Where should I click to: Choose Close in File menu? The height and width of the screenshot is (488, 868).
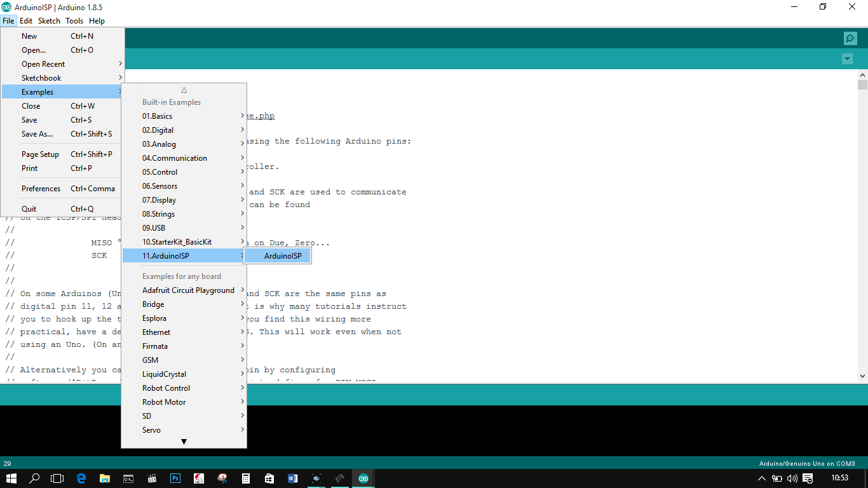(x=62, y=106)
